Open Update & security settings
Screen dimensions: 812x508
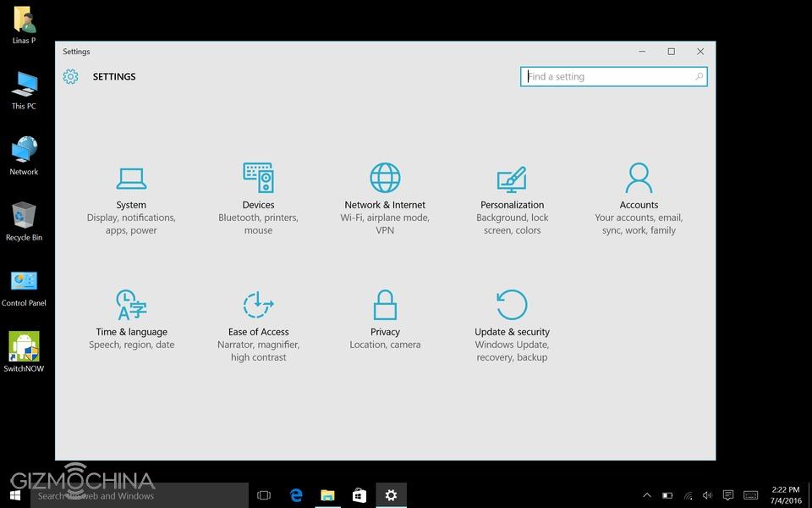512,306
